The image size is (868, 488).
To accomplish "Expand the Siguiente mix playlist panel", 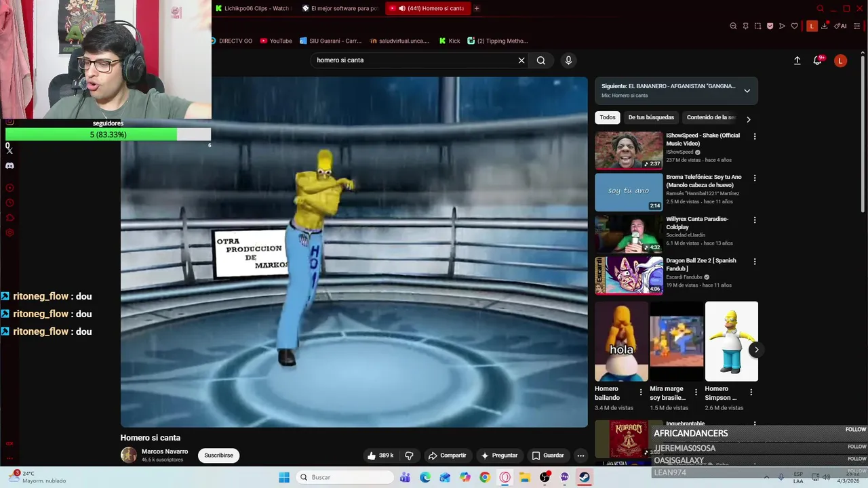I will [747, 91].
